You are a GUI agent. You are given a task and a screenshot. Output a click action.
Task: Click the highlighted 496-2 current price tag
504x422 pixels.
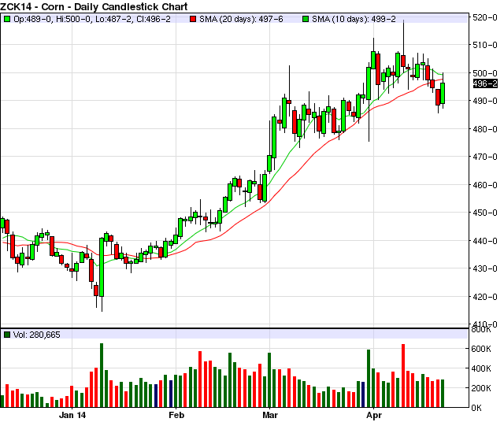[x=485, y=83]
